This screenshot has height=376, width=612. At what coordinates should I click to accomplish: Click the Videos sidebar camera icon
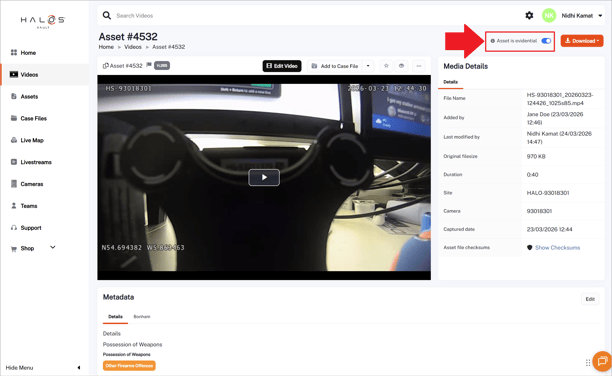click(x=14, y=74)
